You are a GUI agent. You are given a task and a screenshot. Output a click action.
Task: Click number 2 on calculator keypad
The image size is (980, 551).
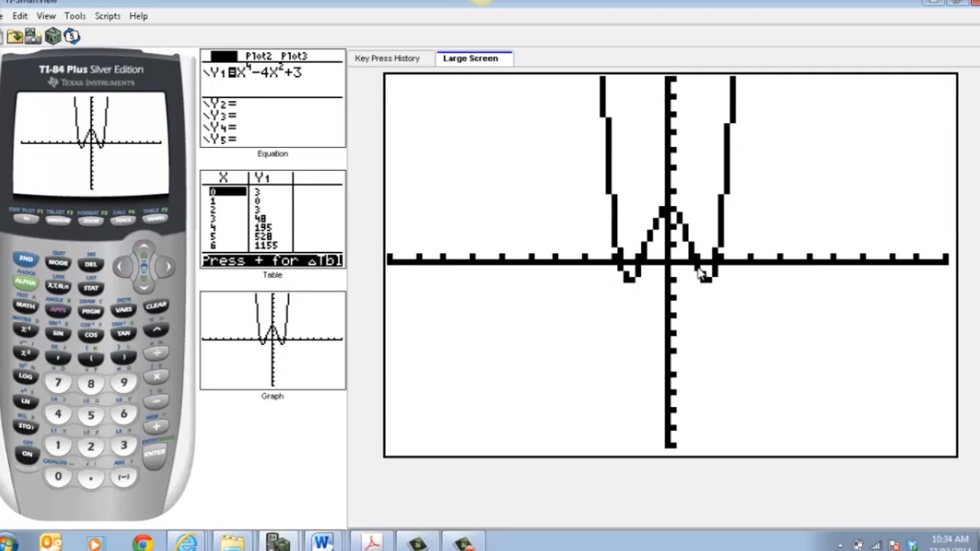(91, 447)
